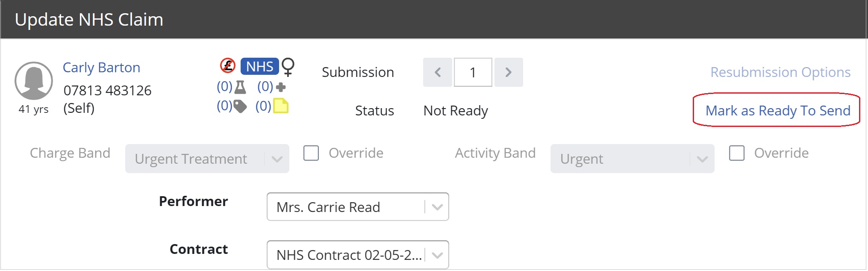Screen dimensions: 868x271
Task: Click the tags icon next to (0)
Action: point(241,106)
